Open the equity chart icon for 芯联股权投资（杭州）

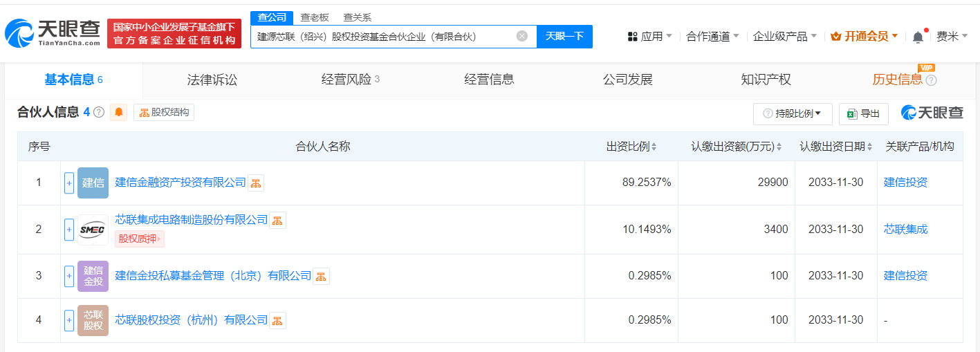(277, 321)
